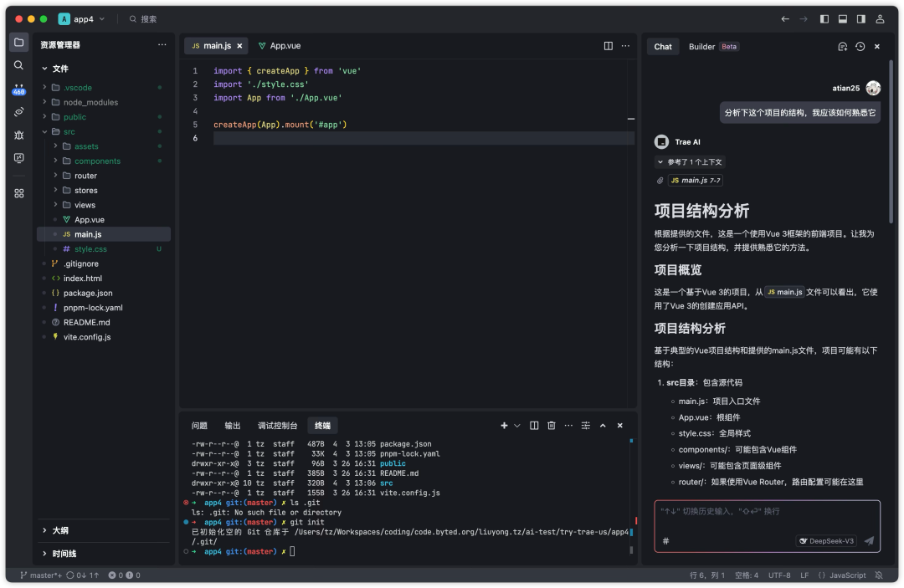Viewport: 904px width, 588px height.
Task: Click the master branch status indicator
Action: [x=41, y=575]
